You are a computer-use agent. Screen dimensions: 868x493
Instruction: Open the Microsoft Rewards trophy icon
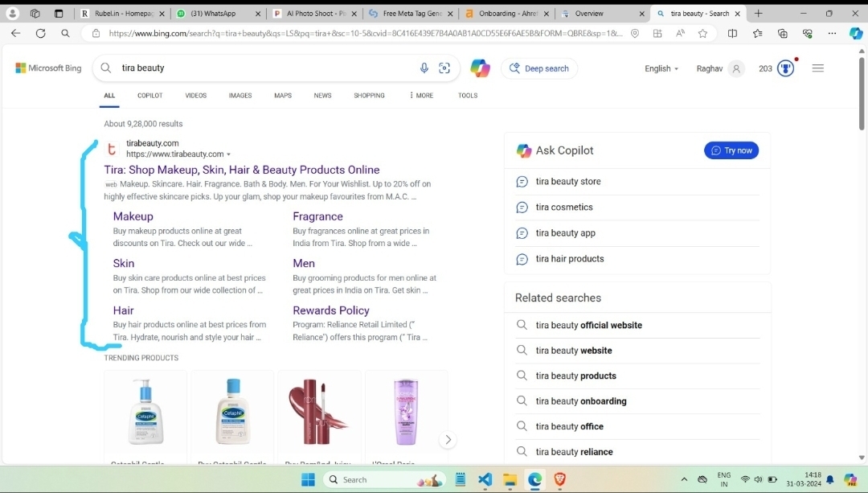point(786,68)
